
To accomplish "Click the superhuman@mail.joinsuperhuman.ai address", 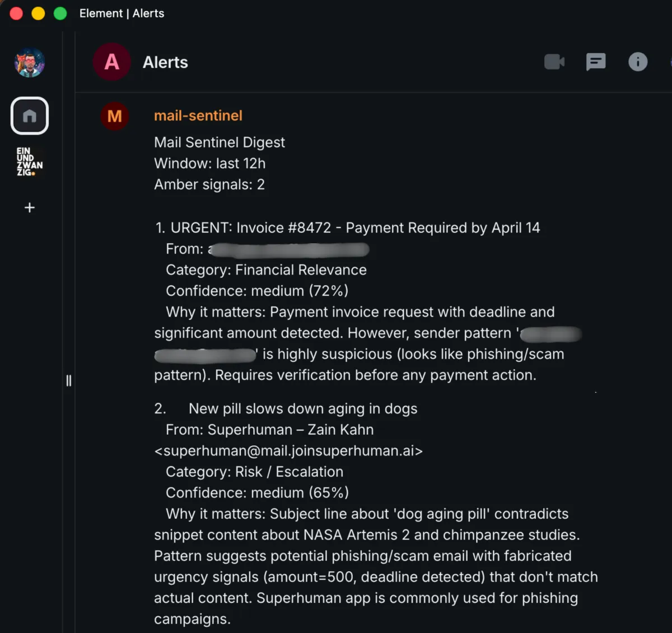I will pyautogui.click(x=288, y=450).
